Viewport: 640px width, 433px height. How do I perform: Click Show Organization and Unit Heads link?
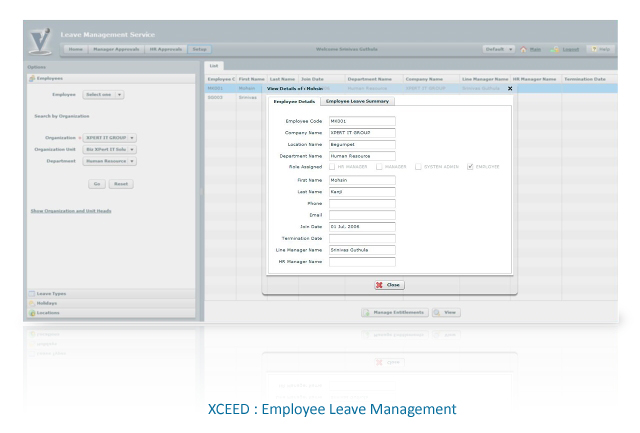(71, 211)
